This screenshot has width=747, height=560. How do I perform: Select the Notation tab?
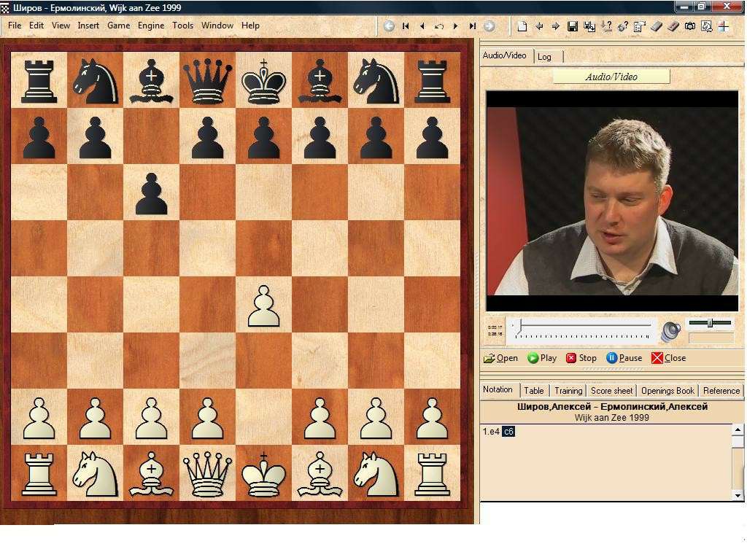[x=498, y=389]
